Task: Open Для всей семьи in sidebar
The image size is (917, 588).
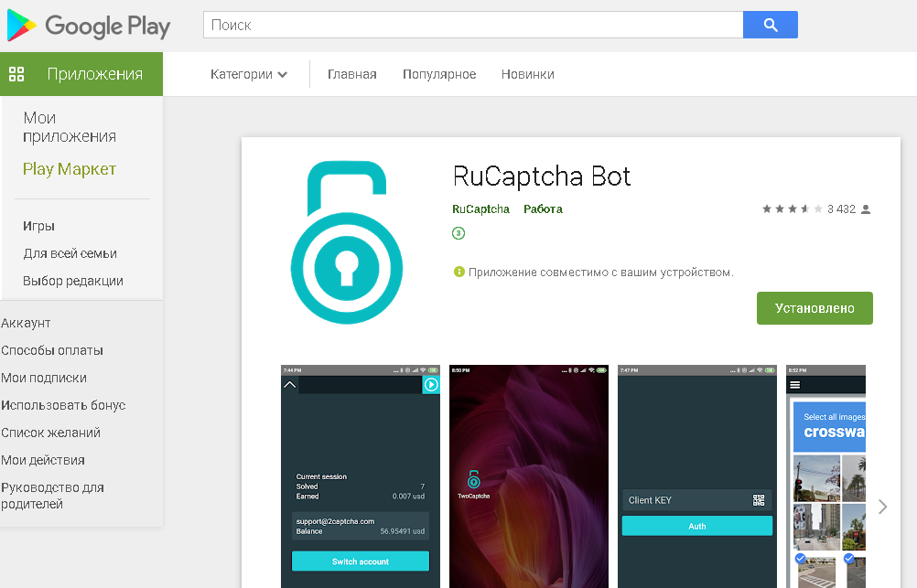Action: (70, 253)
